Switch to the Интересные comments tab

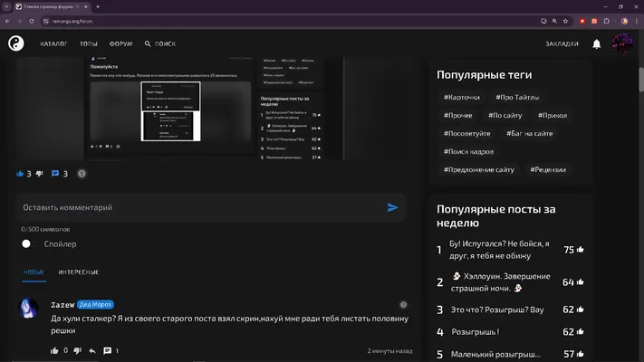pyautogui.click(x=79, y=272)
